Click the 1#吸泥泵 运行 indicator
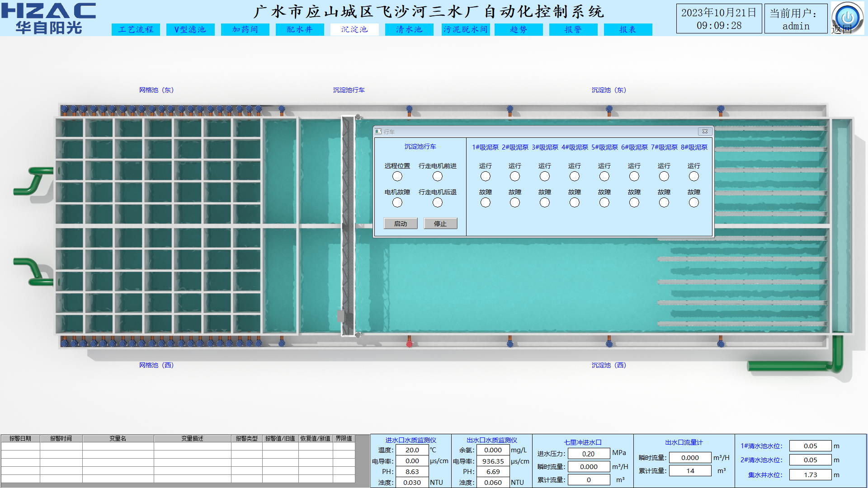 click(485, 176)
